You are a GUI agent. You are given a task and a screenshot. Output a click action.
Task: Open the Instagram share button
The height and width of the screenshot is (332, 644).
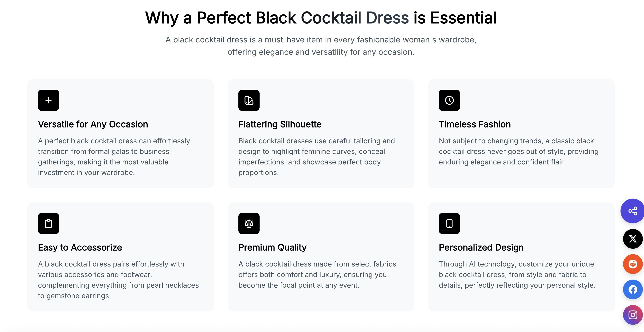pos(633,315)
